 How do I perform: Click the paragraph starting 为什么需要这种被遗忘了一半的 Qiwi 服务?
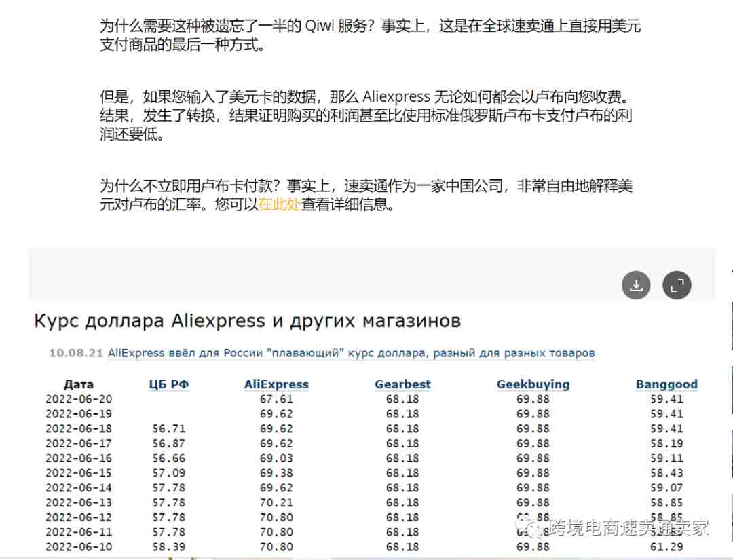point(370,35)
